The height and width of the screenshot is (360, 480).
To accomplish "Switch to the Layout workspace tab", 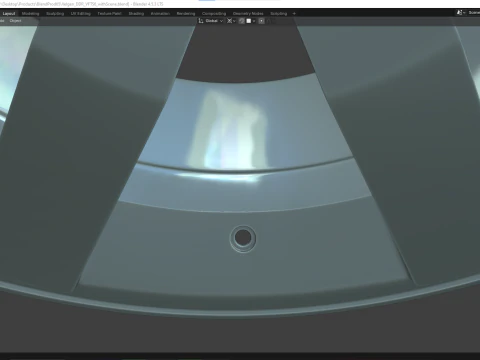I will [x=9, y=14].
